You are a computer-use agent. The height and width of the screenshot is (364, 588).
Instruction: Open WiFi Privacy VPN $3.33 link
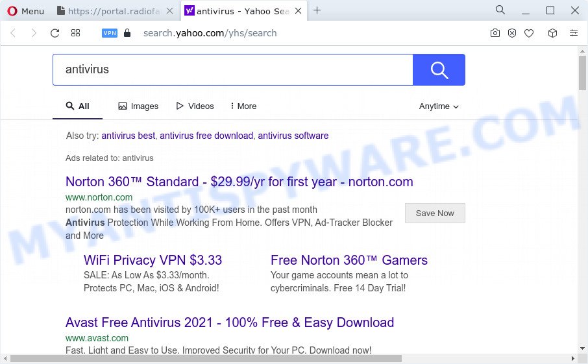(x=153, y=260)
